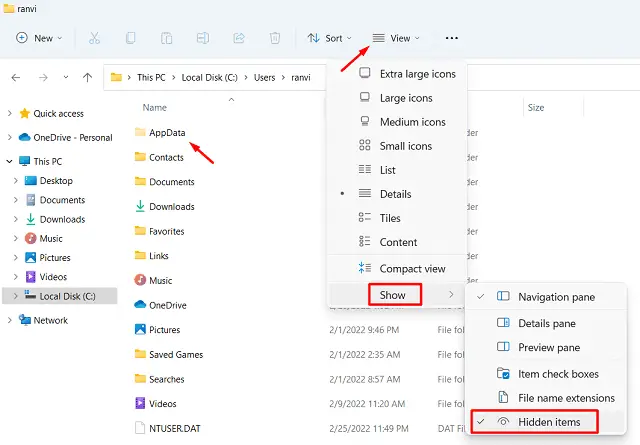Click Local Disk (C:) breadcrumb
This screenshot has width=640, height=445.
(209, 77)
